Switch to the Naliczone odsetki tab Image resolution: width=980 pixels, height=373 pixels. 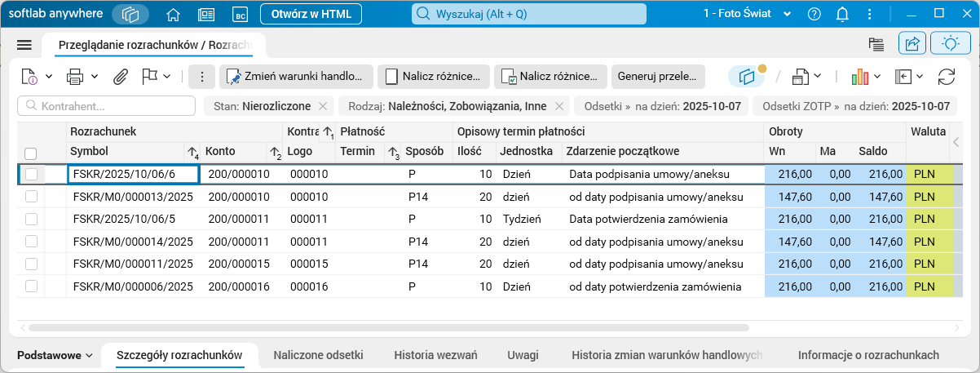[318, 355]
